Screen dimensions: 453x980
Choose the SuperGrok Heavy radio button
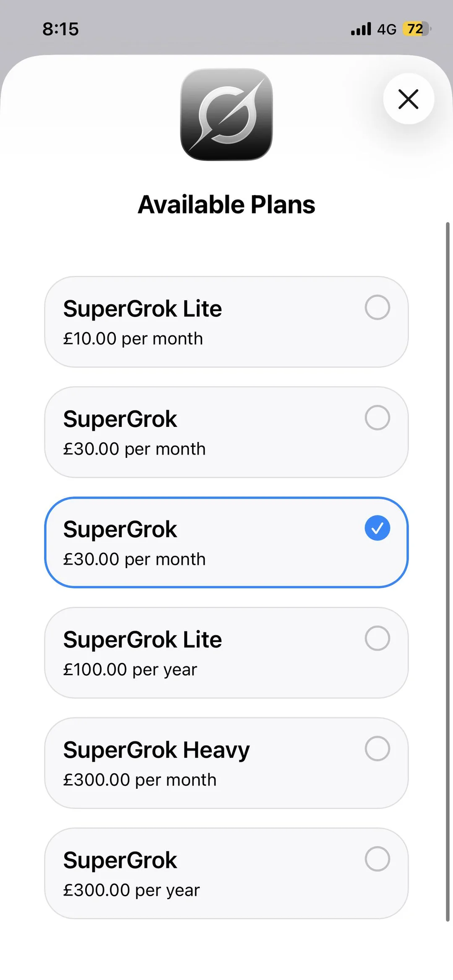377,748
